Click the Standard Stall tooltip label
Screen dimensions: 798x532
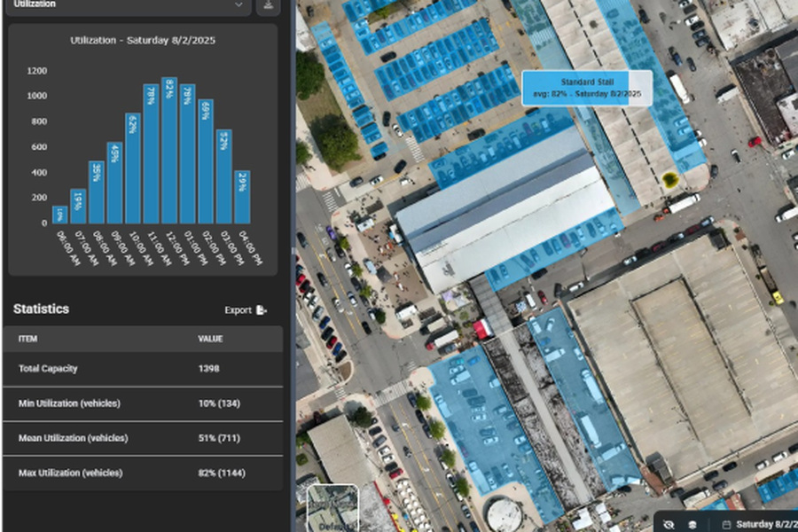coord(587,88)
